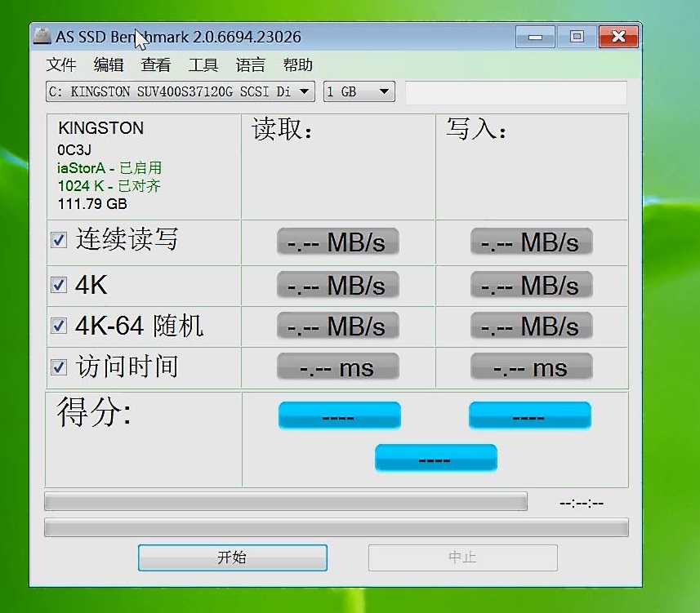Disable the 访问时间 checkbox
This screenshot has width=700, height=613.
click(58, 366)
